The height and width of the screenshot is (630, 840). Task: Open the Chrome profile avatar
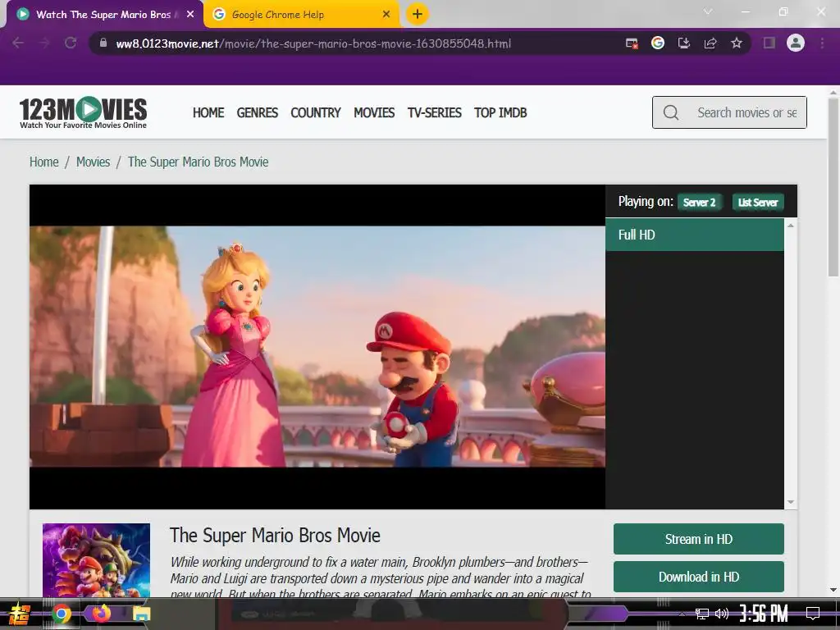(796, 43)
